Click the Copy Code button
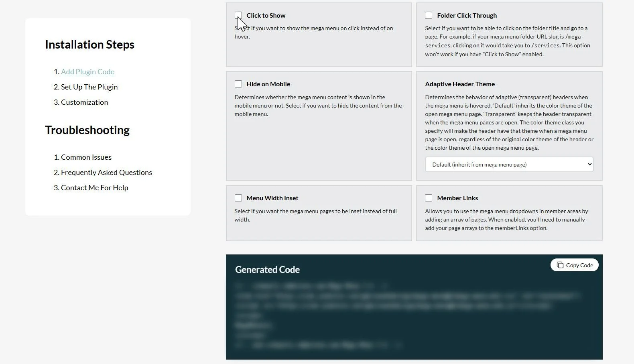Viewport: 634px width, 364px height. (575, 265)
